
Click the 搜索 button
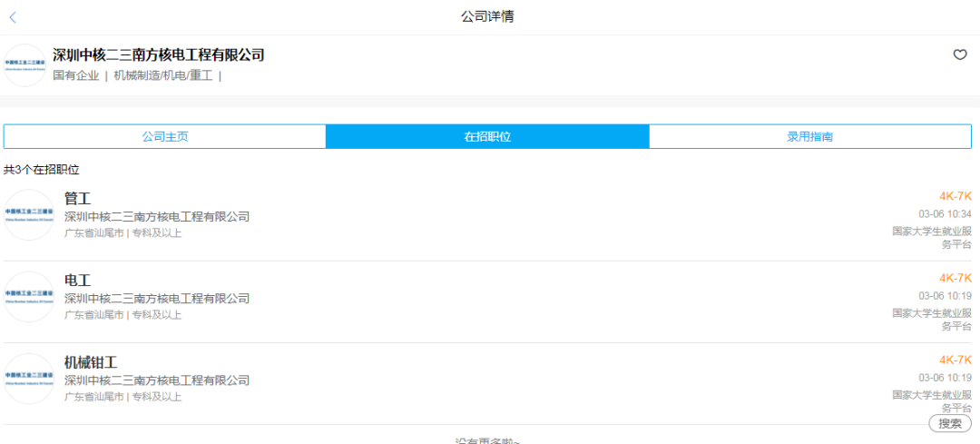coord(950,423)
